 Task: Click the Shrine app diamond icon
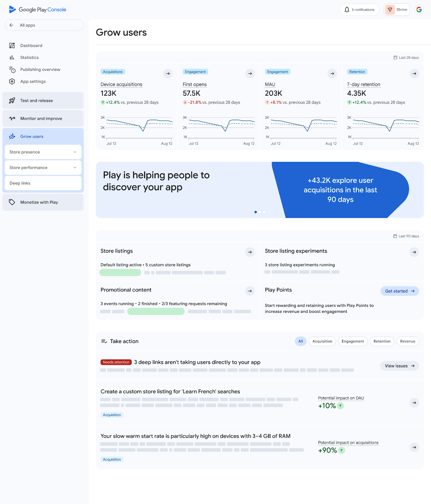[x=390, y=10]
